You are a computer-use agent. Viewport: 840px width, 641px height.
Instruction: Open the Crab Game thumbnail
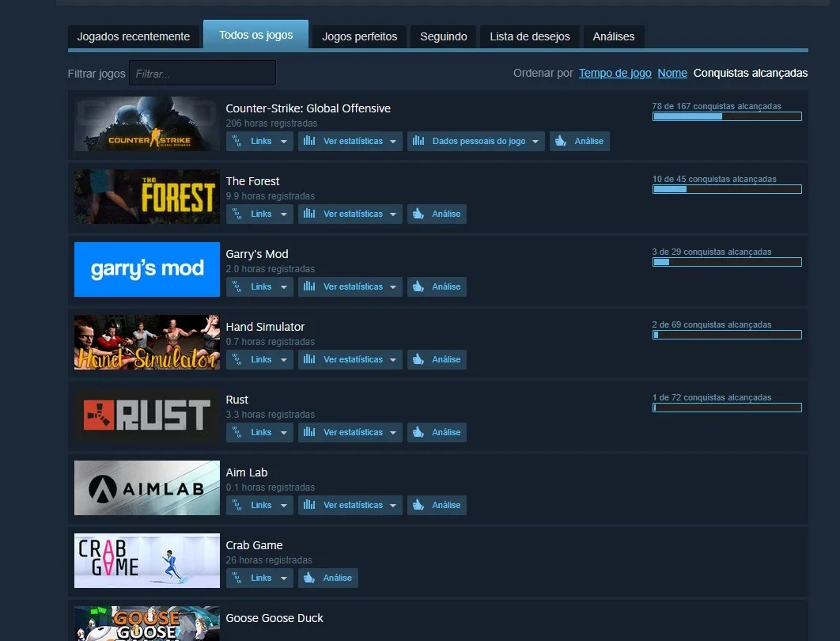click(x=147, y=560)
